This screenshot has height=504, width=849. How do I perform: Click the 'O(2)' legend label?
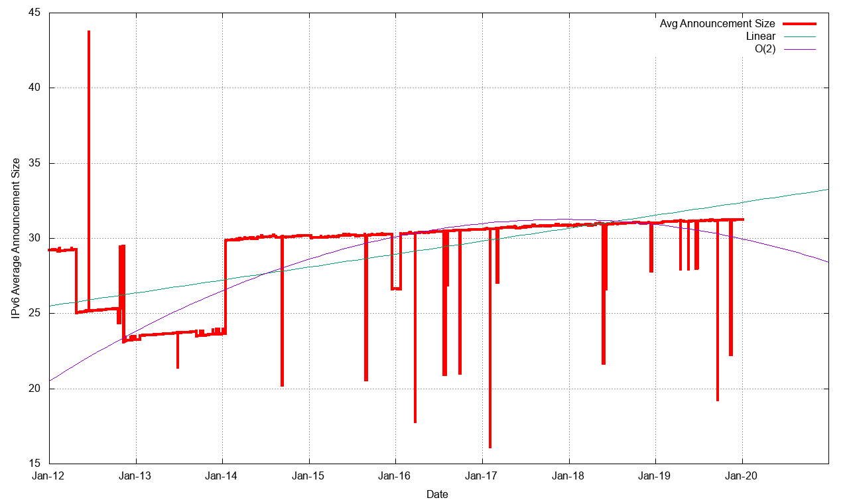tap(765, 49)
